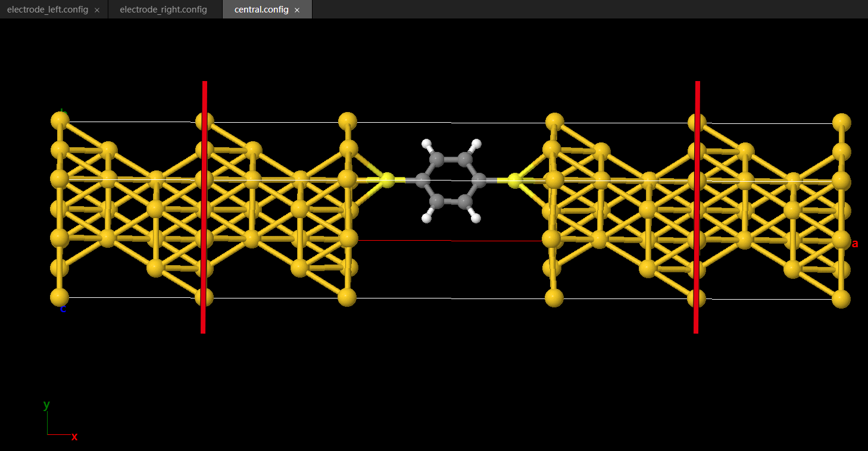Pick the top-right white hydrogen atom
868x451 pixels.
coord(476,144)
